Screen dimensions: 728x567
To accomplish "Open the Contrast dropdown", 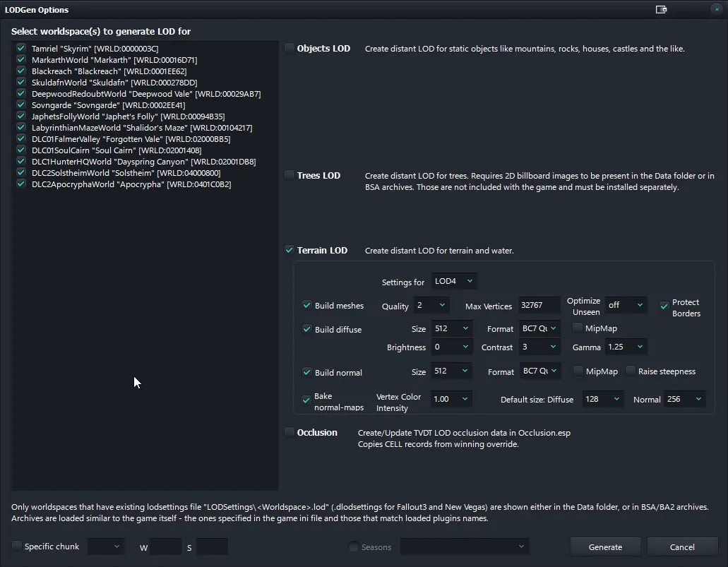I will (x=539, y=347).
